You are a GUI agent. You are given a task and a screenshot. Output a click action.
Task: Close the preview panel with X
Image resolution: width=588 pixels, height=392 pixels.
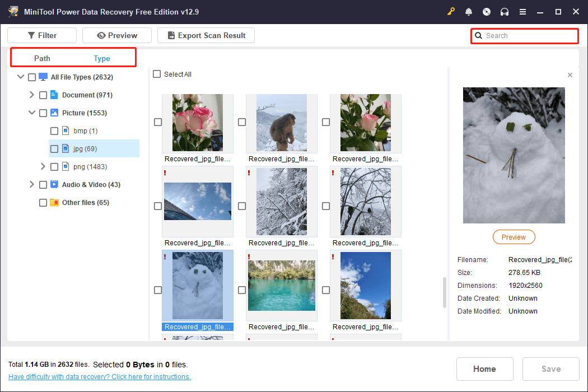[x=570, y=75]
